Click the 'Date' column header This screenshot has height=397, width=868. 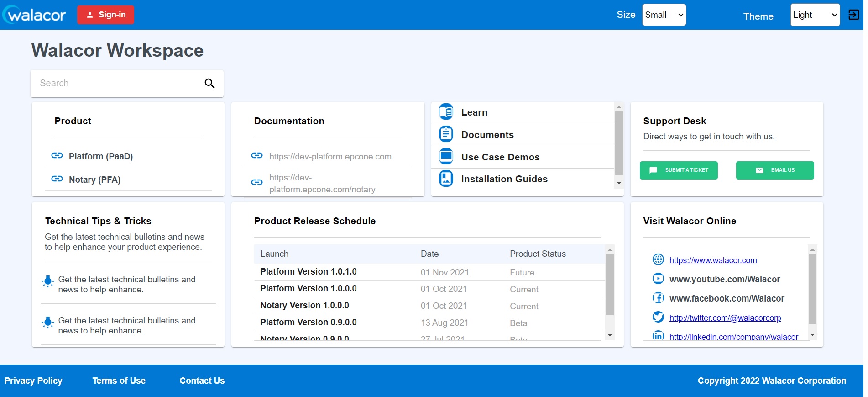pyautogui.click(x=429, y=254)
